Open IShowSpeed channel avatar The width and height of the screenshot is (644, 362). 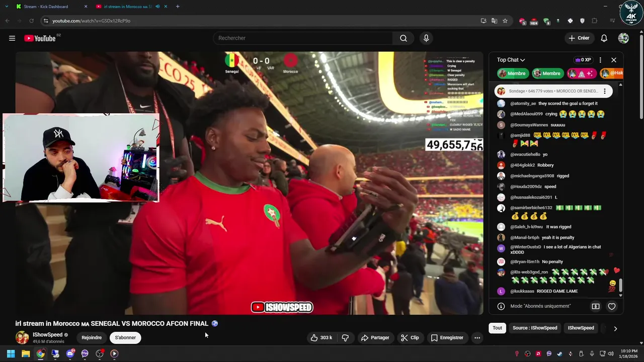pyautogui.click(x=22, y=338)
